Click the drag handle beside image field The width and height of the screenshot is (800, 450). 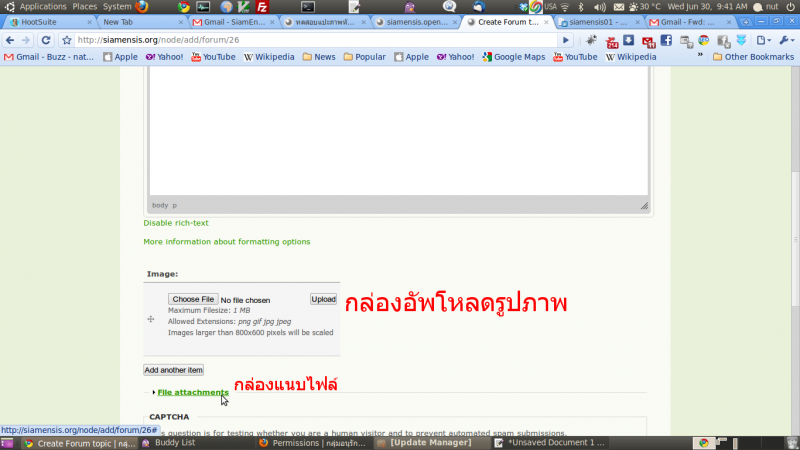151,319
